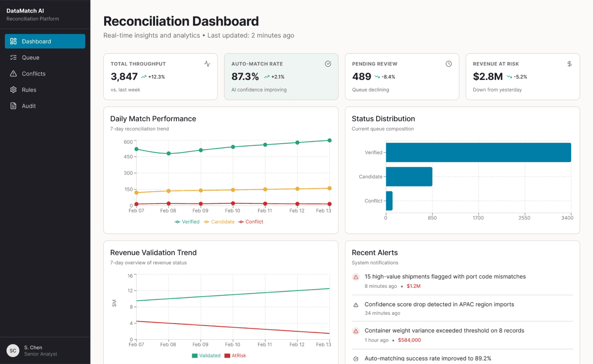593x364 pixels.
Task: Toggle the Validated legend entry
Action: point(206,356)
